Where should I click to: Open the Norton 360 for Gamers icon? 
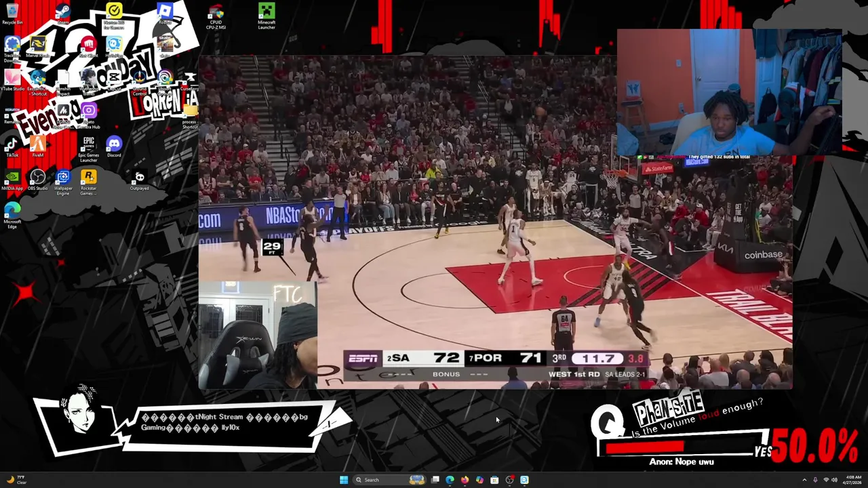(x=114, y=15)
